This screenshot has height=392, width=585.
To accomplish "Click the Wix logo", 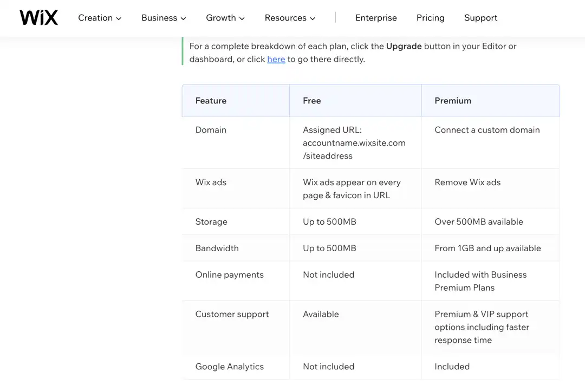I will pos(39,17).
